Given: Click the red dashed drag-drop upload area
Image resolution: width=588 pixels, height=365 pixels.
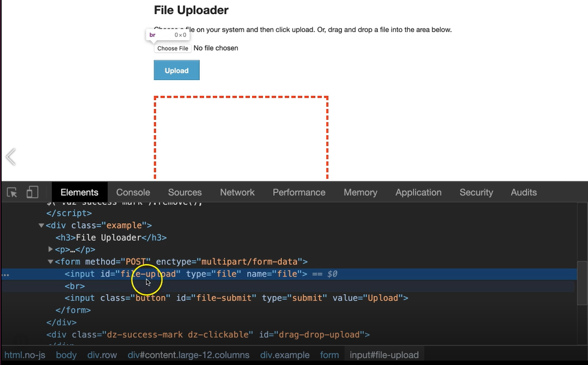Looking at the screenshot, I should pos(241,138).
